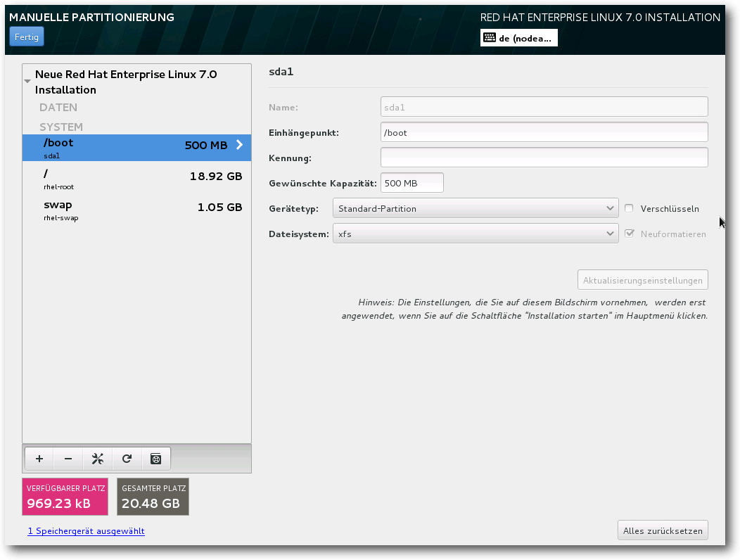Click the Kennung input field

click(544, 157)
